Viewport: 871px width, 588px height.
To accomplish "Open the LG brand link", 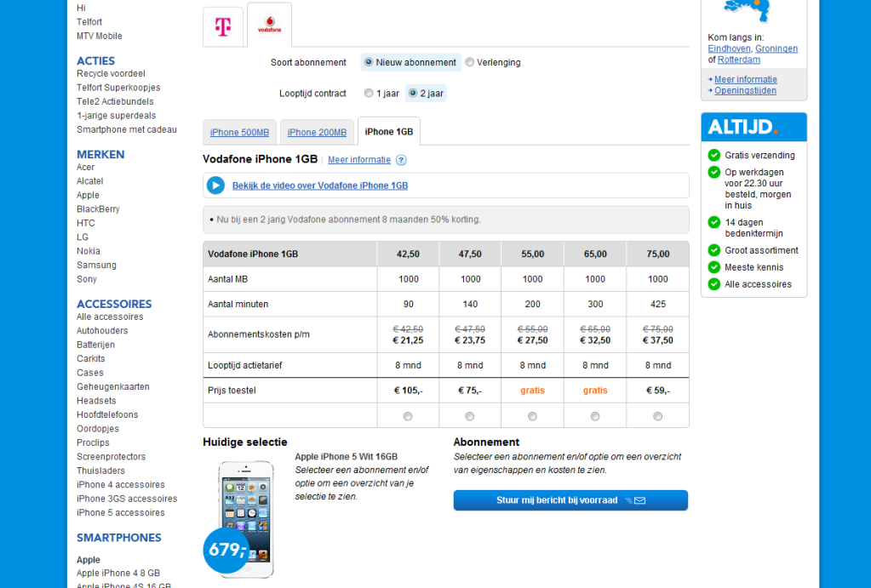I will [x=83, y=237].
